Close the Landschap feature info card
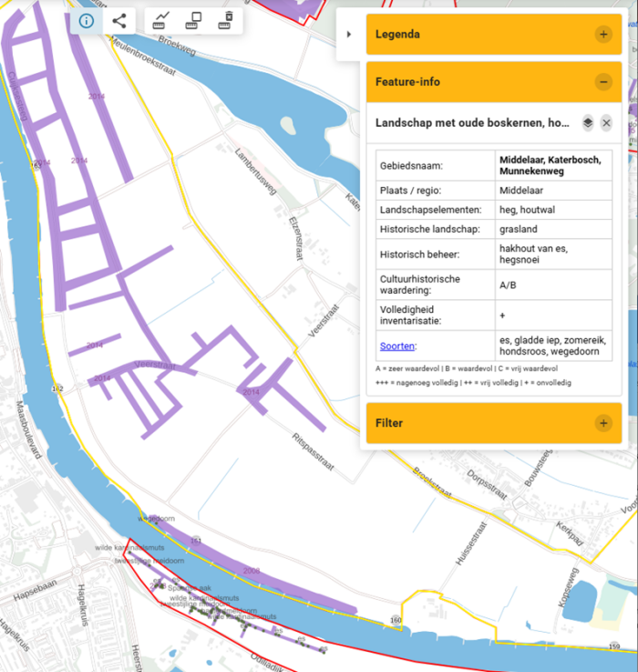 [x=606, y=122]
